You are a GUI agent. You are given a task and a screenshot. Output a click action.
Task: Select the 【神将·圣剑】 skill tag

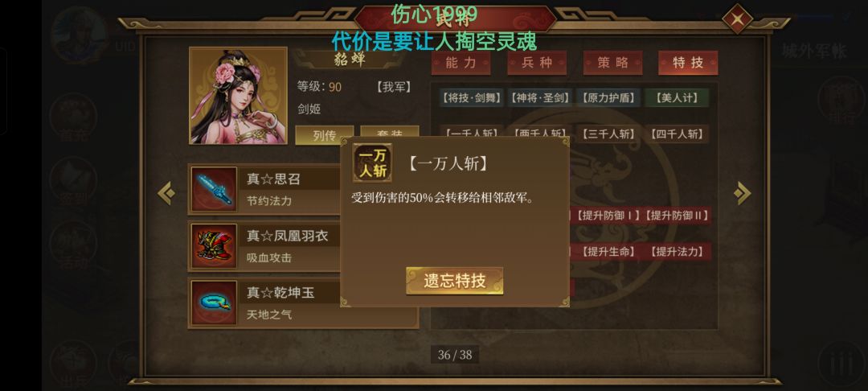[x=540, y=98]
